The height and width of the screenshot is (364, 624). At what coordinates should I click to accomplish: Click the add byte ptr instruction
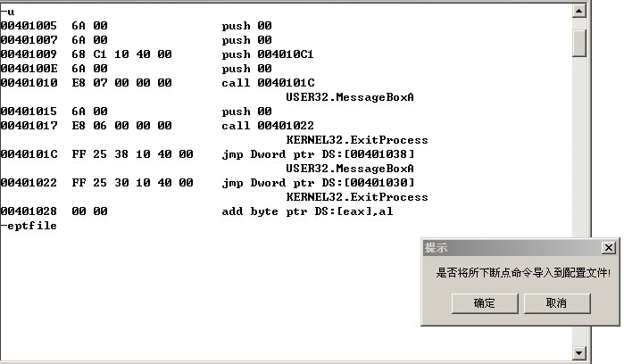pyautogui.click(x=307, y=211)
